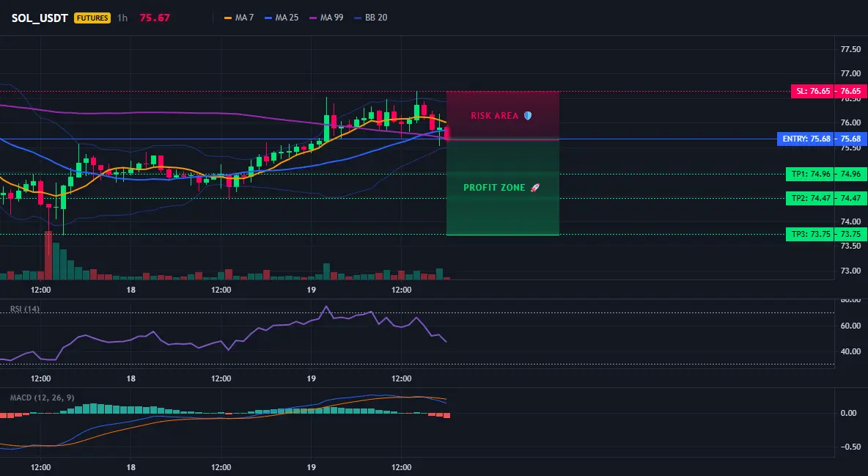Click the 60.00 RSI axis value
The height and width of the screenshot is (476, 868).
(850, 326)
